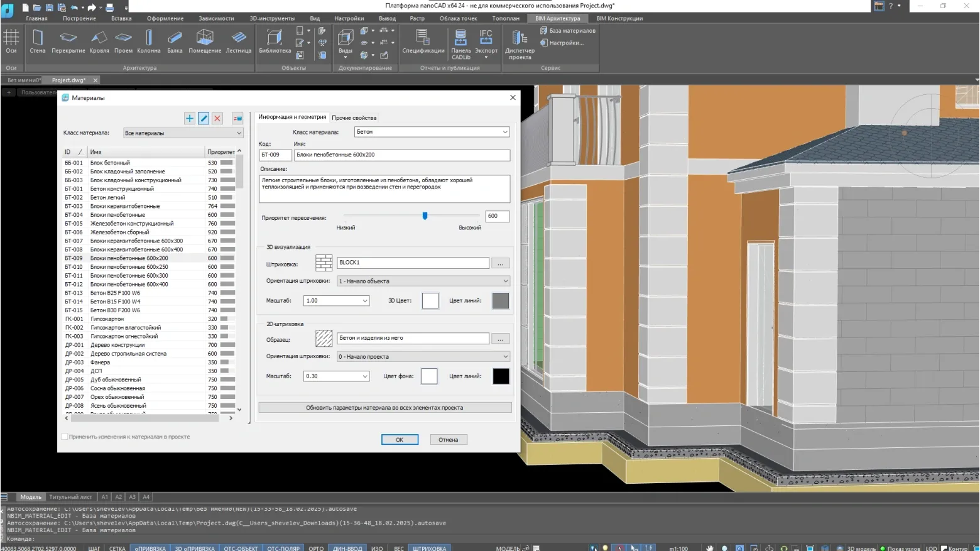Enable 'Применить изменения к материалам' checkbox
The height and width of the screenshot is (551, 980).
coord(65,437)
